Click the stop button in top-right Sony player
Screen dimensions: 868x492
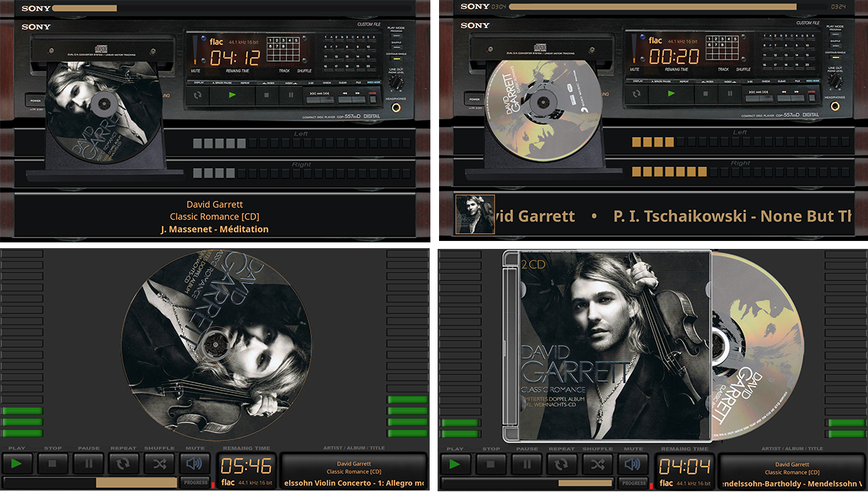(705, 93)
